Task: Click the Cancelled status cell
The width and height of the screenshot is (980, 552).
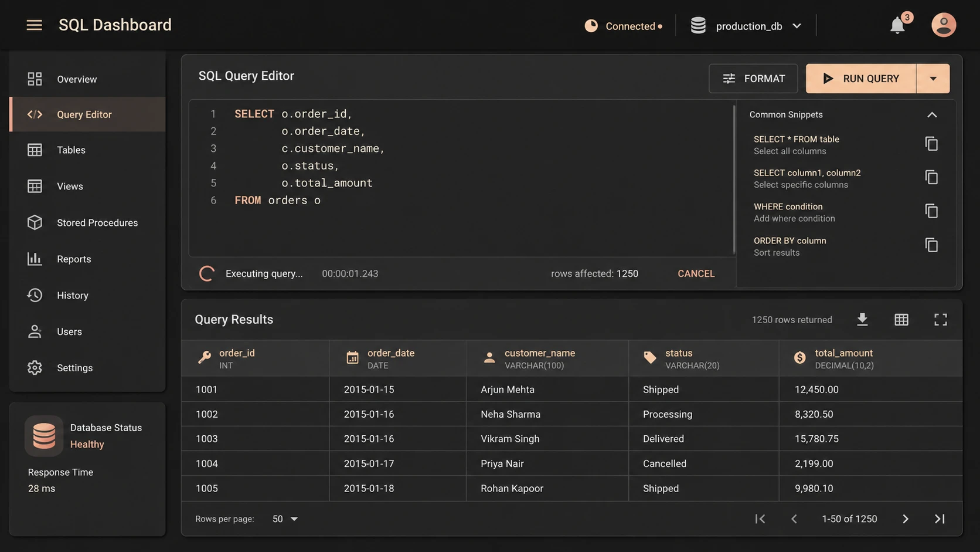Action: point(664,463)
